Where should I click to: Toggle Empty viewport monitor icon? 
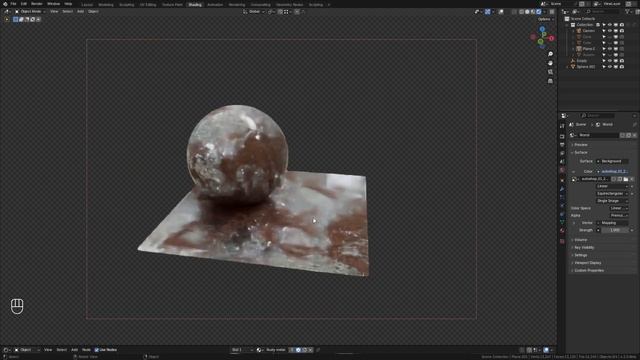616,61
